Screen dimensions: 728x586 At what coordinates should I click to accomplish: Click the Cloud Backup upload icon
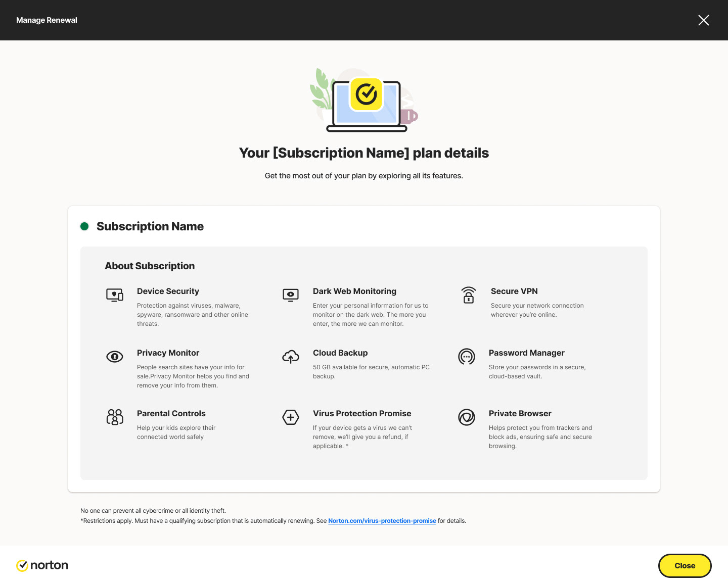(291, 357)
